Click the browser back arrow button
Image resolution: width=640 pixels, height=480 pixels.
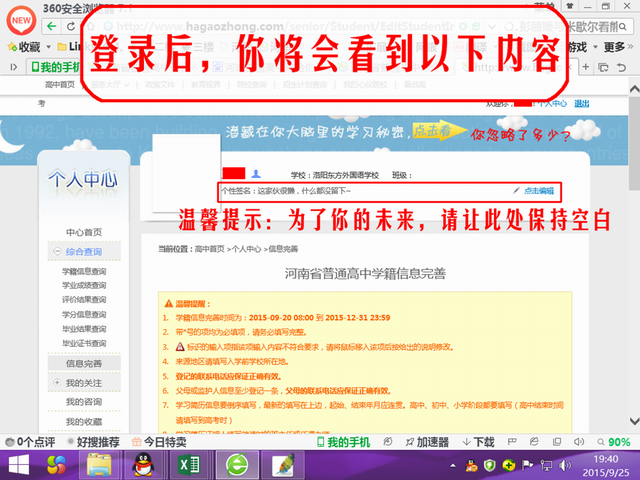[51, 27]
